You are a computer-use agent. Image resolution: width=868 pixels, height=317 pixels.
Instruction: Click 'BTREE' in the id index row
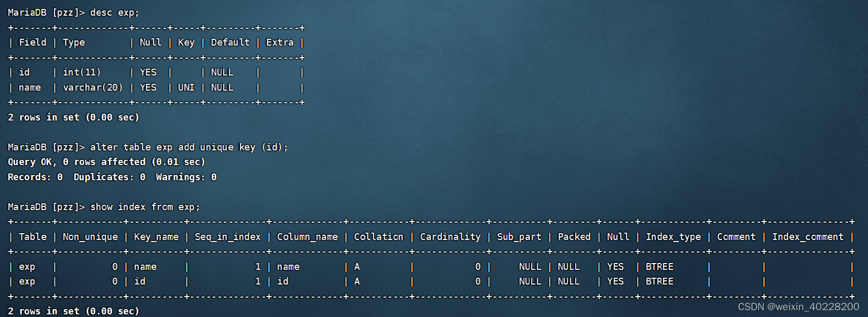pyautogui.click(x=660, y=281)
